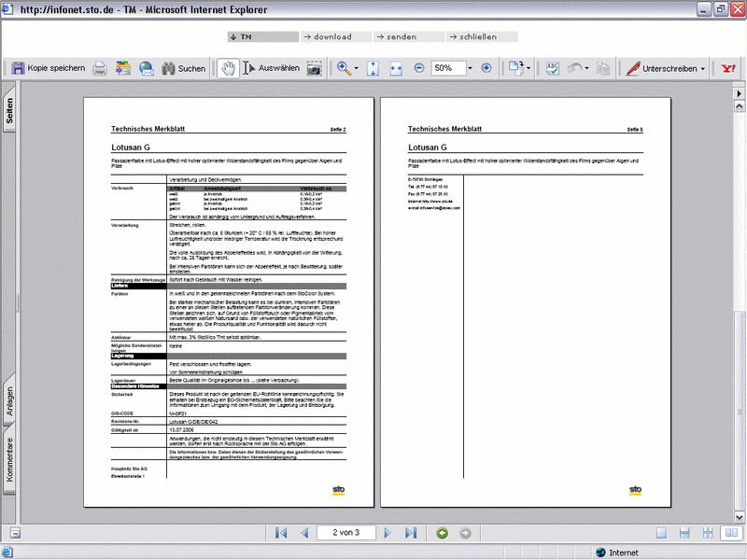This screenshot has height=560, width=747.
Task: Click the printer icon in the toolbar
Action: click(x=100, y=68)
